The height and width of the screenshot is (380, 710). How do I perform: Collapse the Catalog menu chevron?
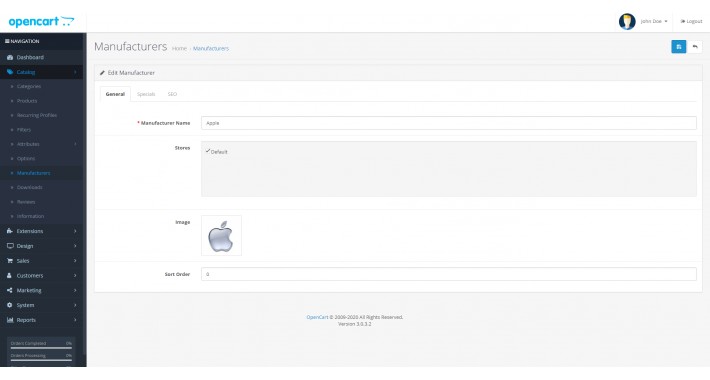[x=75, y=72]
